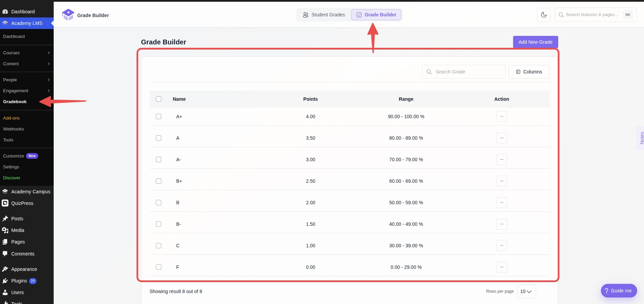Check the F grade row checkbox
Image resolution: width=644 pixels, height=304 pixels.
[x=159, y=267]
